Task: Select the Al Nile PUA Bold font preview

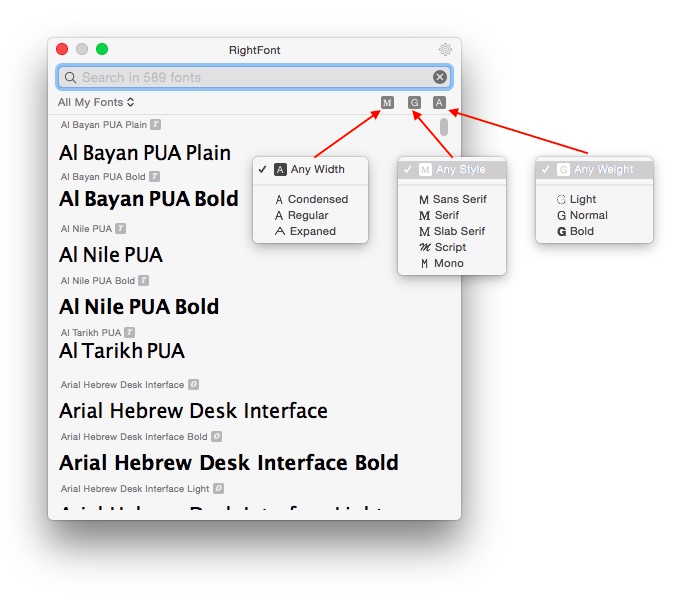Action: point(139,307)
